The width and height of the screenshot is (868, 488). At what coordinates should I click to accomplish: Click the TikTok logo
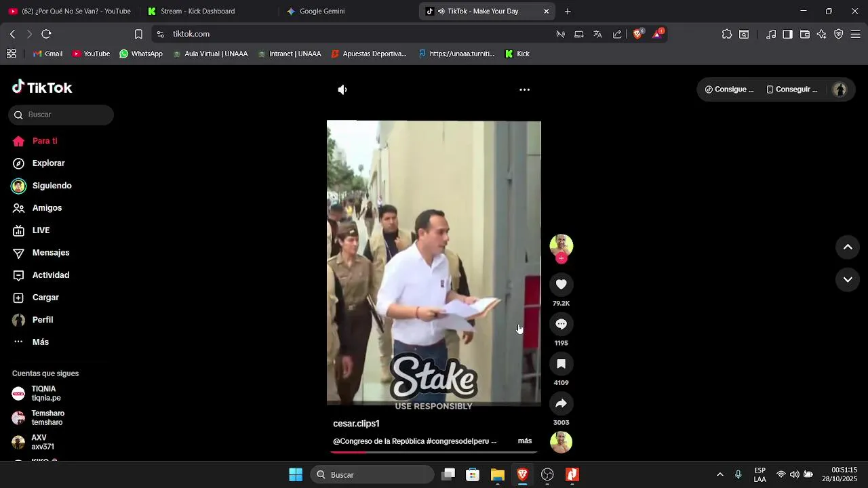click(42, 87)
